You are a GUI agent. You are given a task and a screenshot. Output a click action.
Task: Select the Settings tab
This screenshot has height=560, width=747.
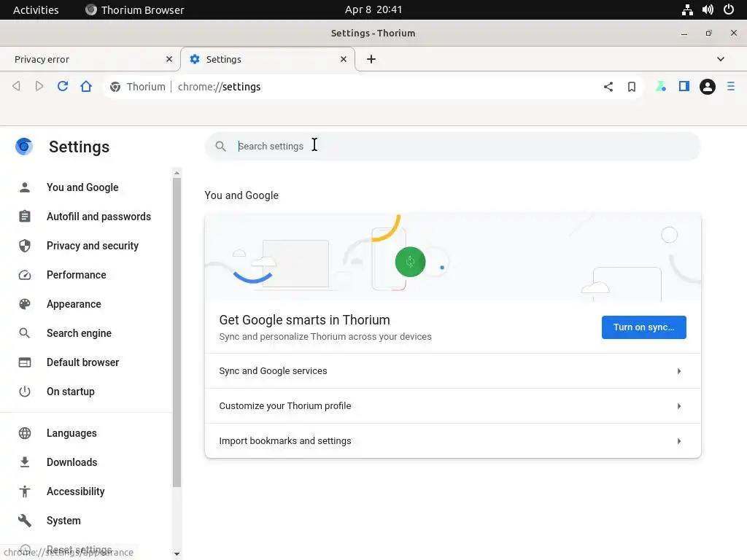click(x=268, y=59)
